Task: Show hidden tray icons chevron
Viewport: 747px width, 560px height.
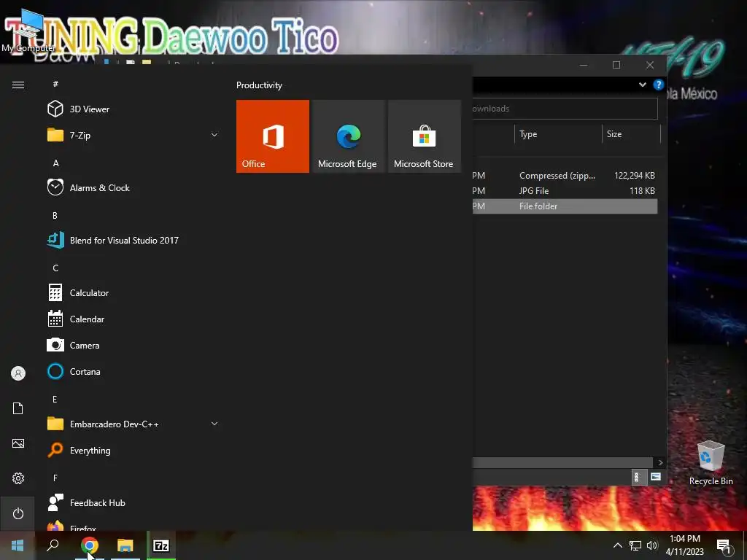Action: (x=617, y=545)
